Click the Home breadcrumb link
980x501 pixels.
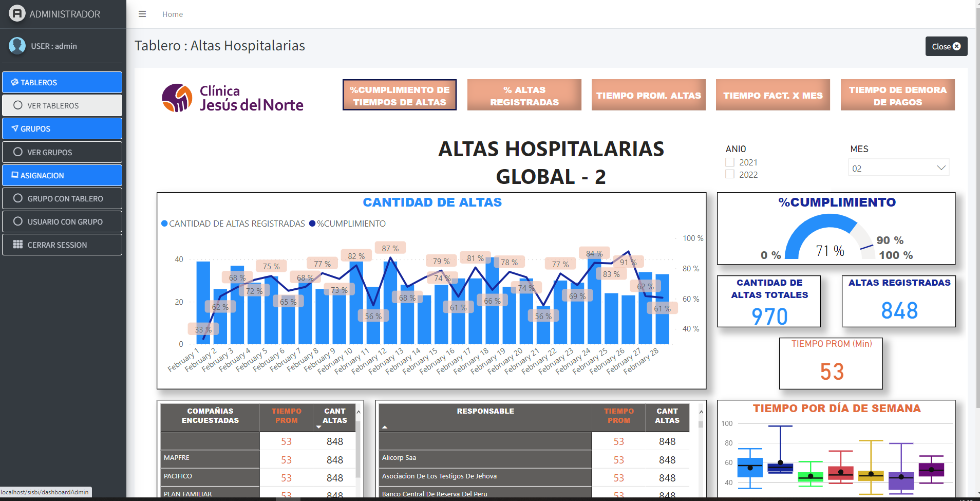click(x=172, y=14)
